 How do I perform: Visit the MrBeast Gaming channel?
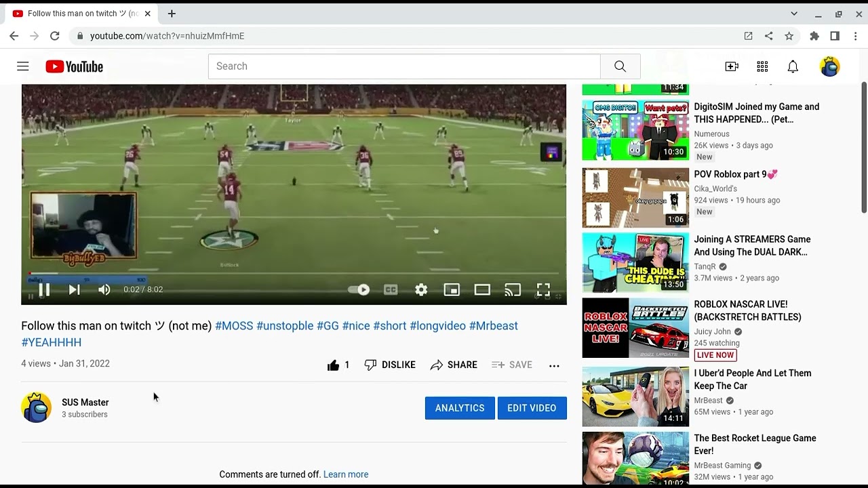(x=722, y=466)
